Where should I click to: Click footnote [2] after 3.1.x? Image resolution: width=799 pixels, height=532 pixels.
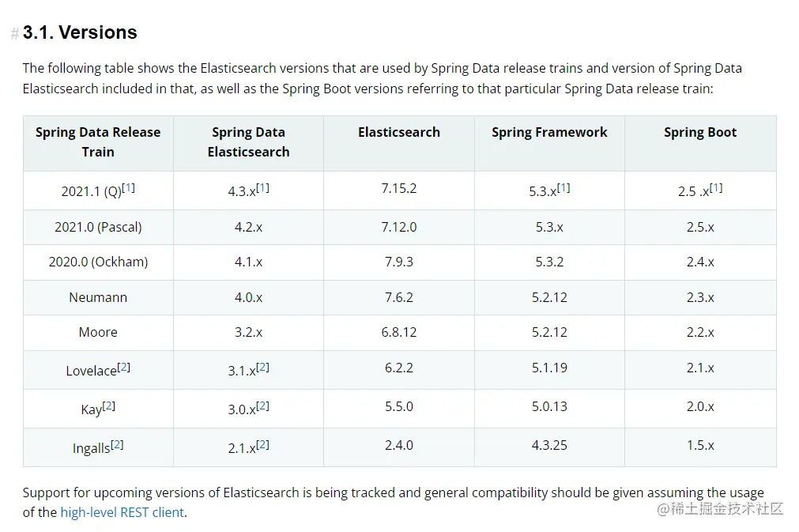click(262, 368)
